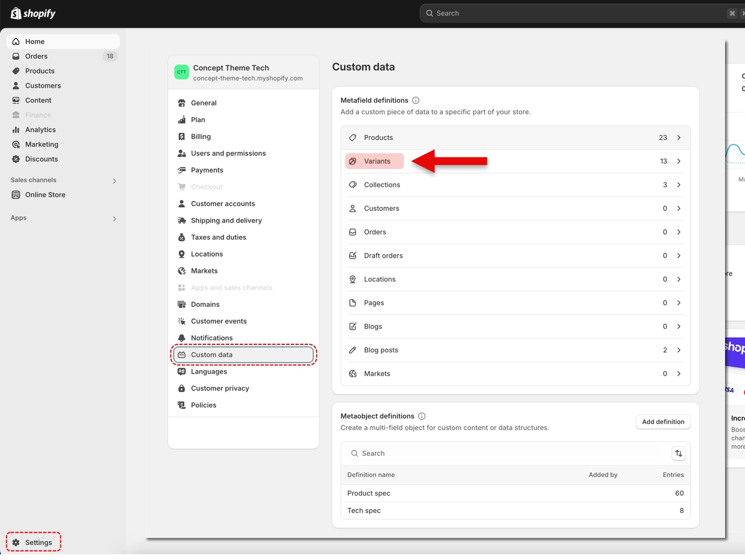Viewport: 745px width, 560px height.
Task: Open Custom data settings page
Action: (243, 355)
